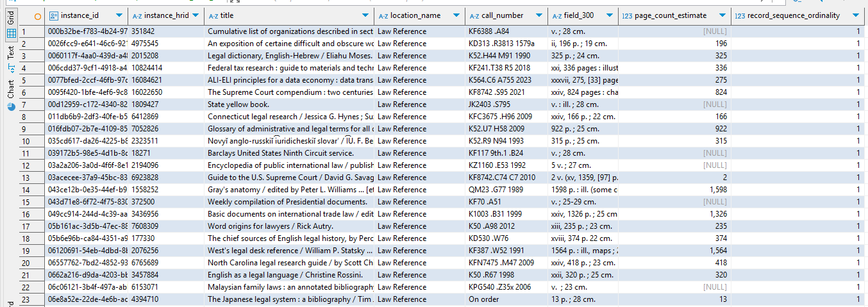Click the title column A-Z icon
The image size is (868, 307).
pos(213,15)
